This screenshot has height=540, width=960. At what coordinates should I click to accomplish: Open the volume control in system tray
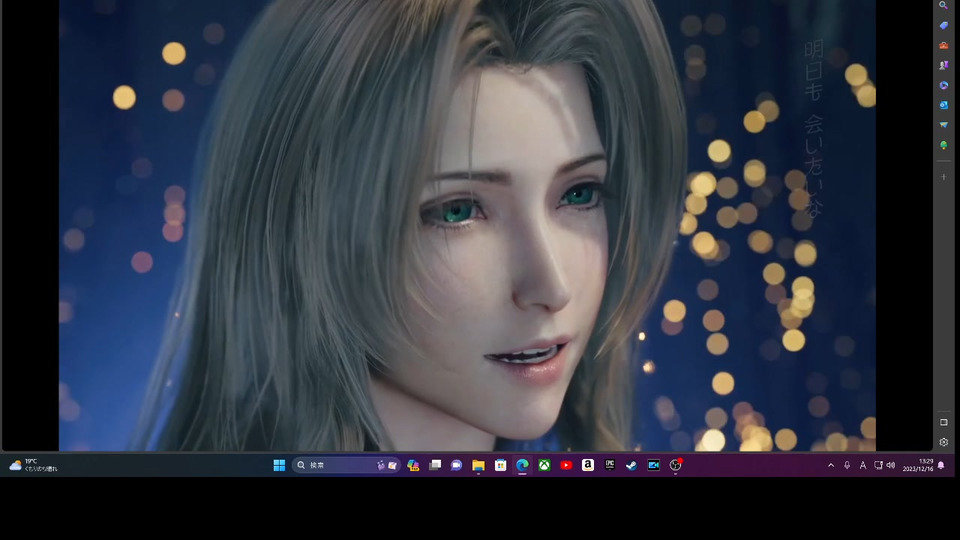(891, 465)
